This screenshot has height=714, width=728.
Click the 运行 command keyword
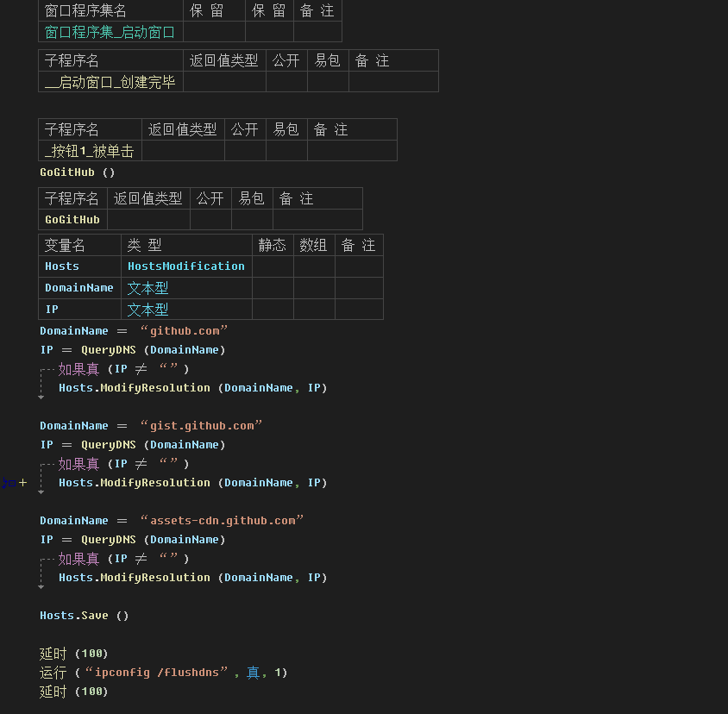coord(53,673)
